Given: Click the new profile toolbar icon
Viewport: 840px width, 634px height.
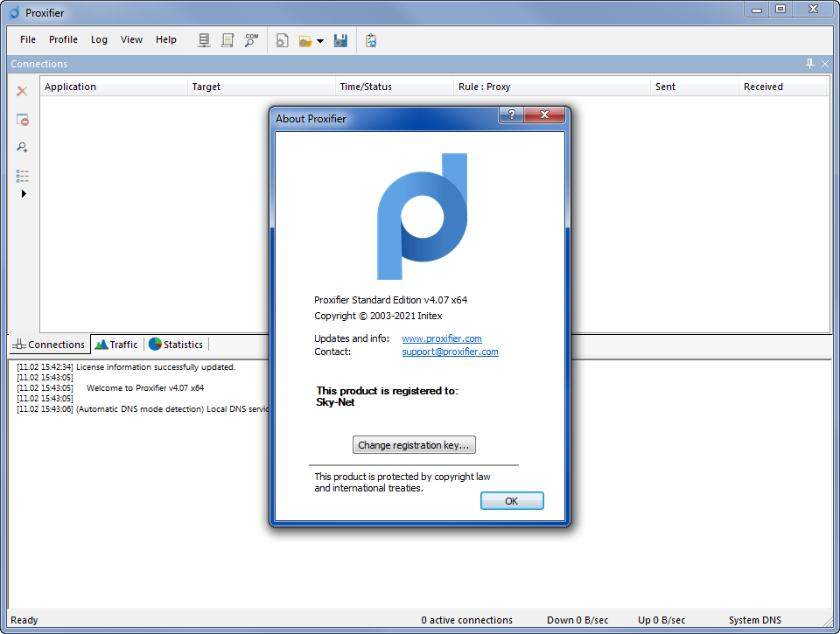Looking at the screenshot, I should 282,40.
